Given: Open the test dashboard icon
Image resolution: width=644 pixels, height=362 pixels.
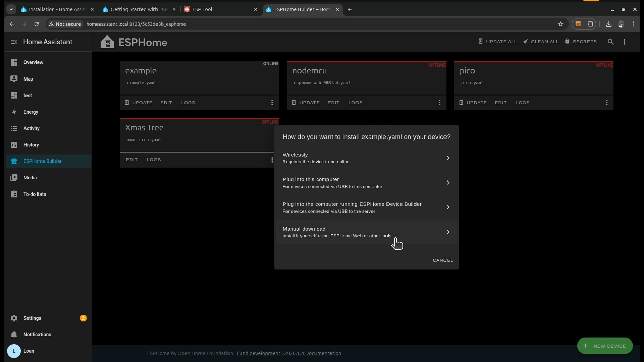Looking at the screenshot, I should 14,96.
